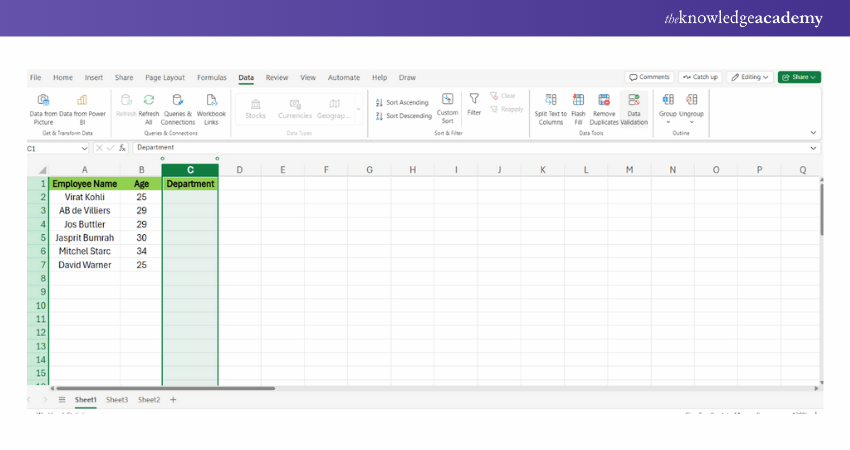The width and height of the screenshot is (850, 450).
Task: Open the Name Box dropdown arrow
Action: [84, 148]
